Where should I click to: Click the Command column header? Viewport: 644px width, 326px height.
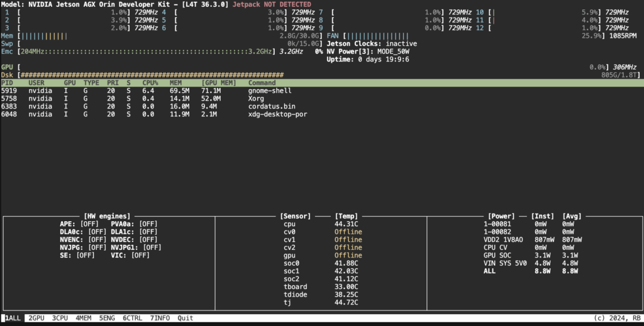click(262, 83)
